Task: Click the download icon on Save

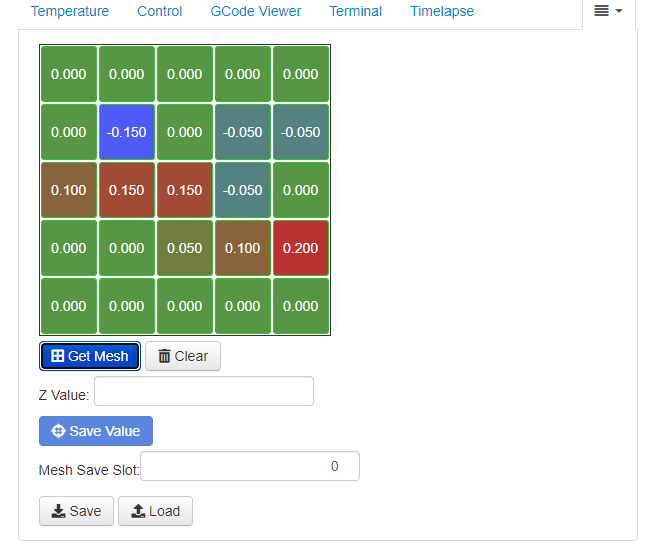Action: coord(58,511)
